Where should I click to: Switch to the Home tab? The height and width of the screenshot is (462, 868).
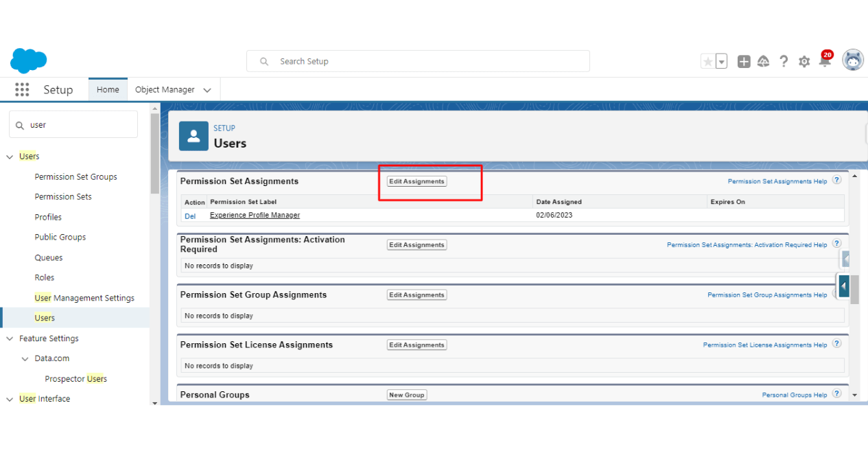point(108,90)
